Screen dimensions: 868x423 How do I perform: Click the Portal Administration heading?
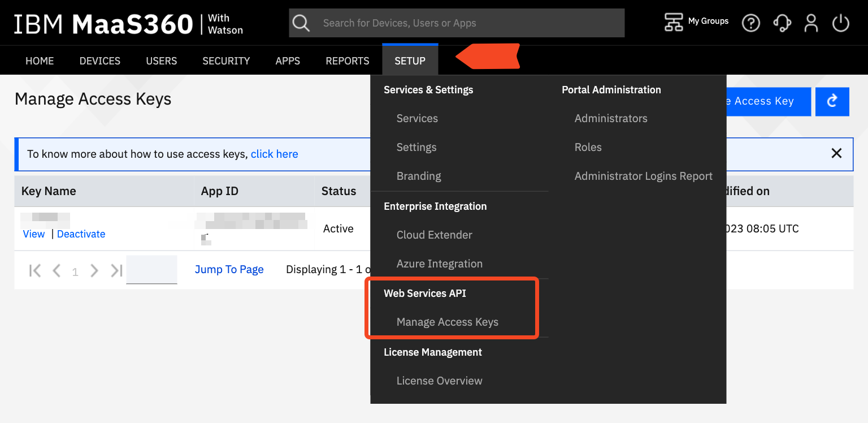tap(611, 89)
